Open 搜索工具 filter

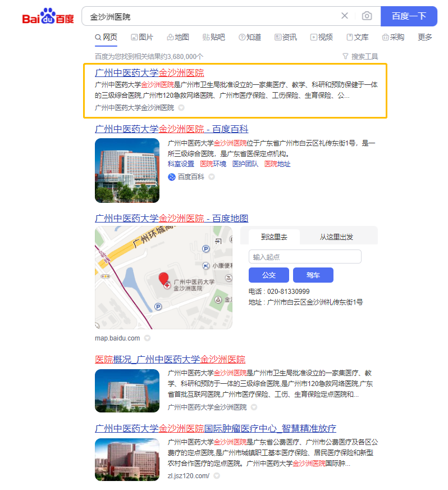(360, 57)
